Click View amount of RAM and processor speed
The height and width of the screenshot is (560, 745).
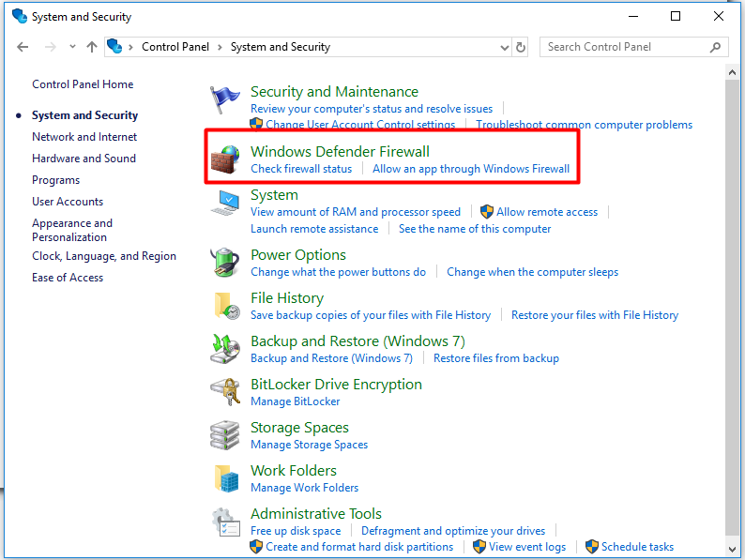pos(356,212)
